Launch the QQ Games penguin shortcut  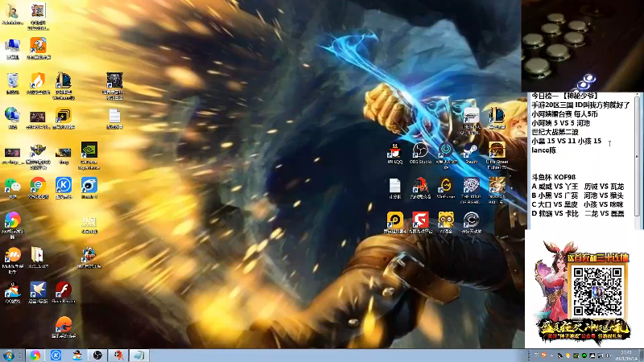12,293
